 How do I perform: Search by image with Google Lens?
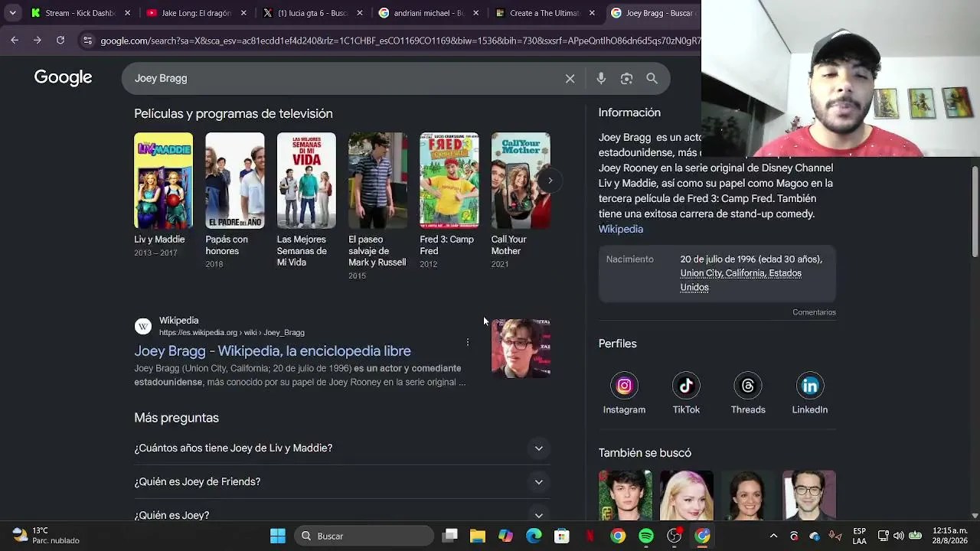(626, 78)
